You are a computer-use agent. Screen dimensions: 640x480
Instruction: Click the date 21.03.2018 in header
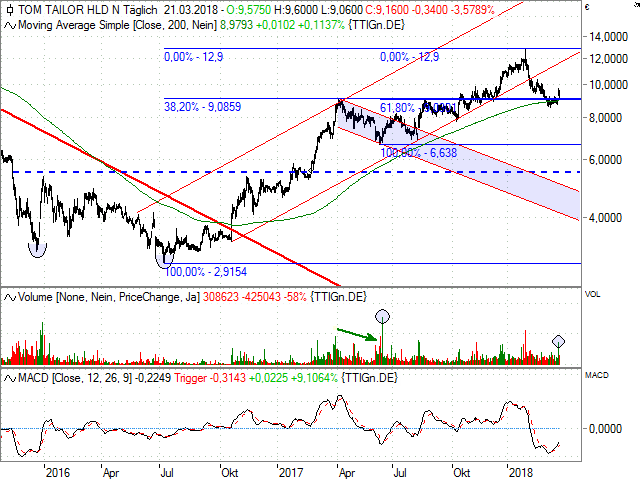[x=191, y=10]
